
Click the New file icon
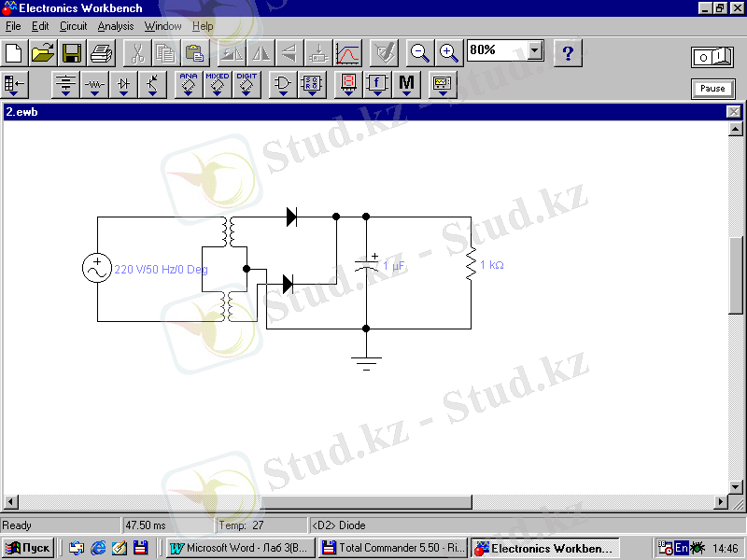click(x=14, y=53)
